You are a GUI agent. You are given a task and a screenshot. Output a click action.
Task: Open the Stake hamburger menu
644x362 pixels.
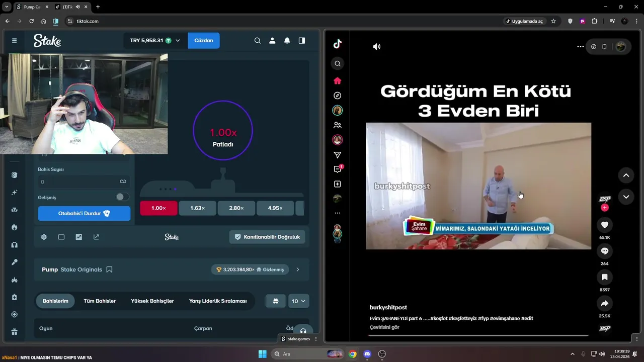14,41
